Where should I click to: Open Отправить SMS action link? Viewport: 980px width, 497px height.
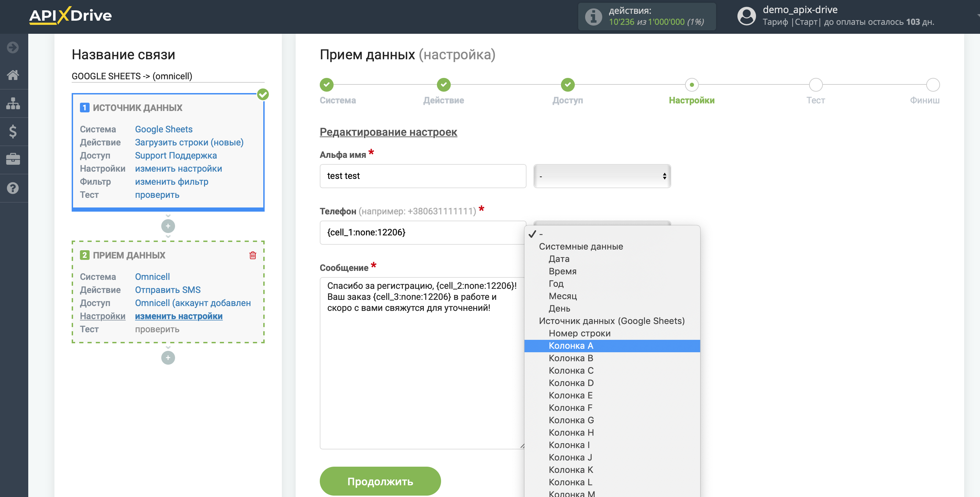click(x=168, y=290)
